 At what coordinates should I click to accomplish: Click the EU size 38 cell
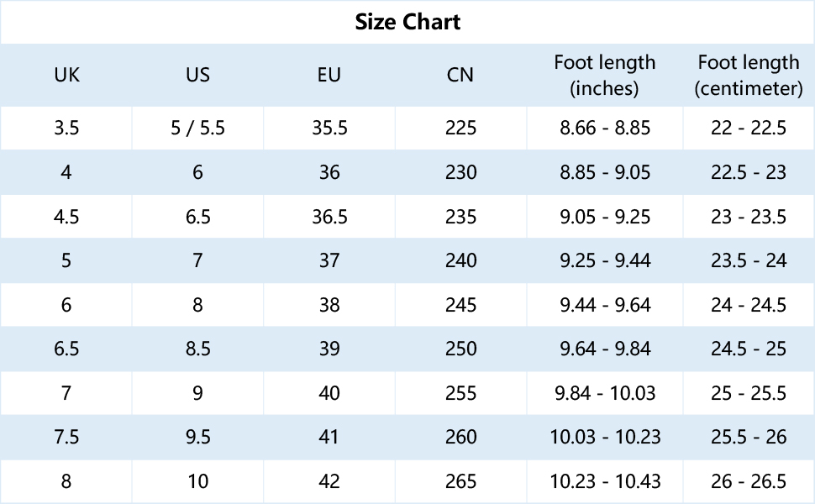(329, 305)
